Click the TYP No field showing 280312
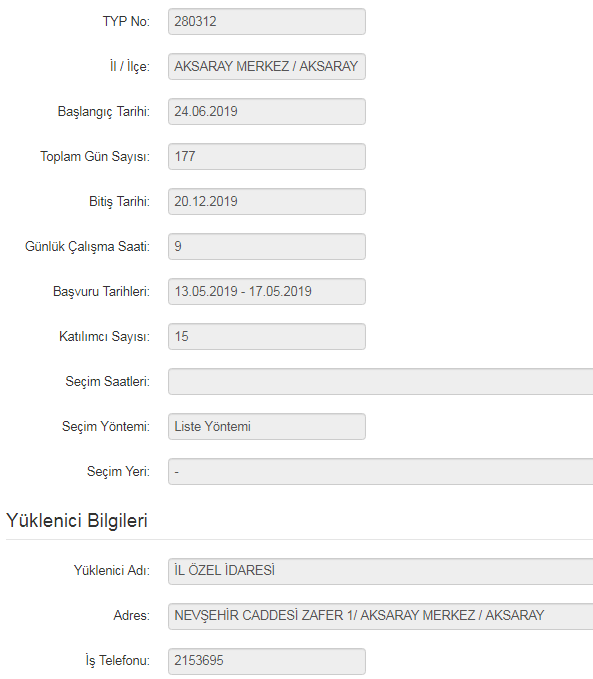Image resolution: width=593 pixels, height=679 pixels. coord(267,22)
